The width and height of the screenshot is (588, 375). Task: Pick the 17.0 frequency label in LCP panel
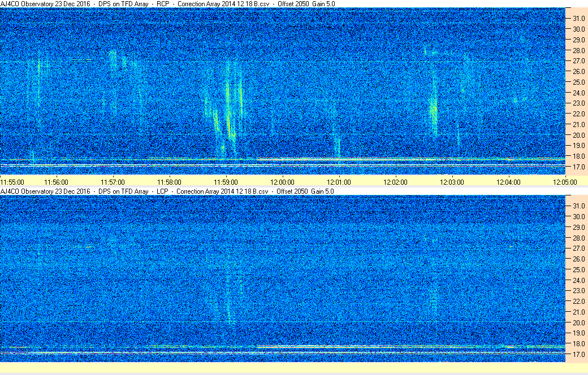tap(578, 355)
